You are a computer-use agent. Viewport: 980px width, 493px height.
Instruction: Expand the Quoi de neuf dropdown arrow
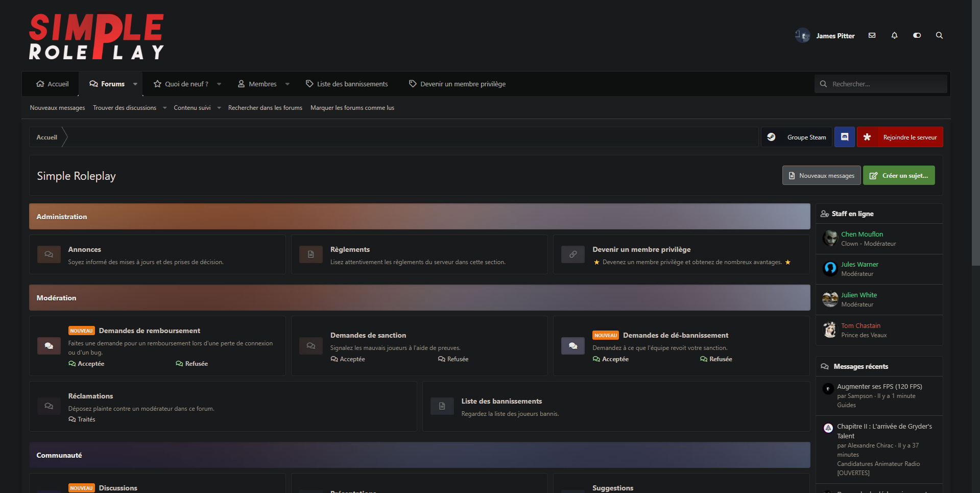[219, 84]
